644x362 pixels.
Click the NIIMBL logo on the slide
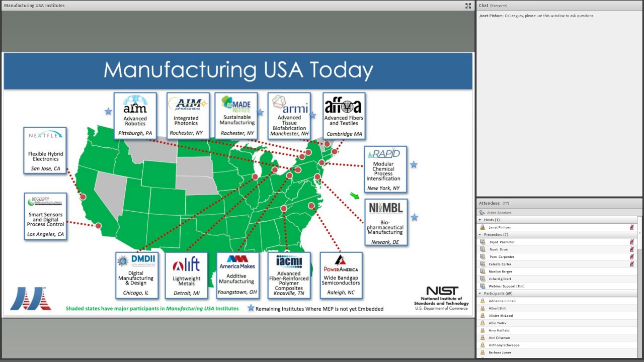(385, 208)
